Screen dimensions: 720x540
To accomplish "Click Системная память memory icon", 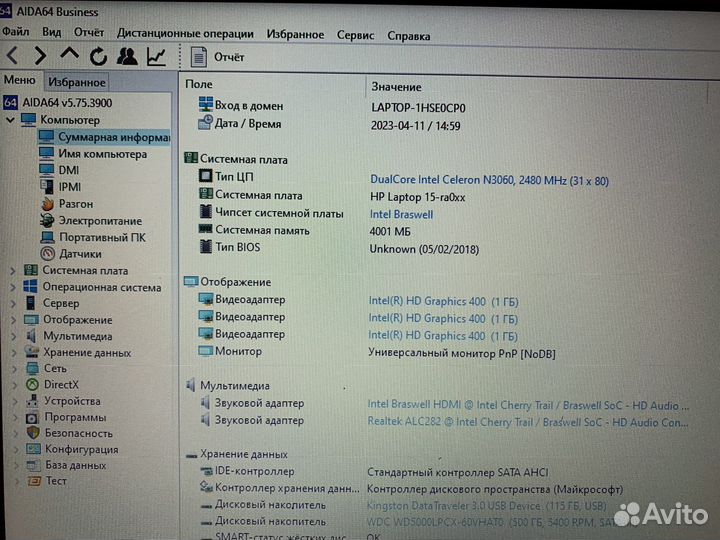I will (x=205, y=229).
